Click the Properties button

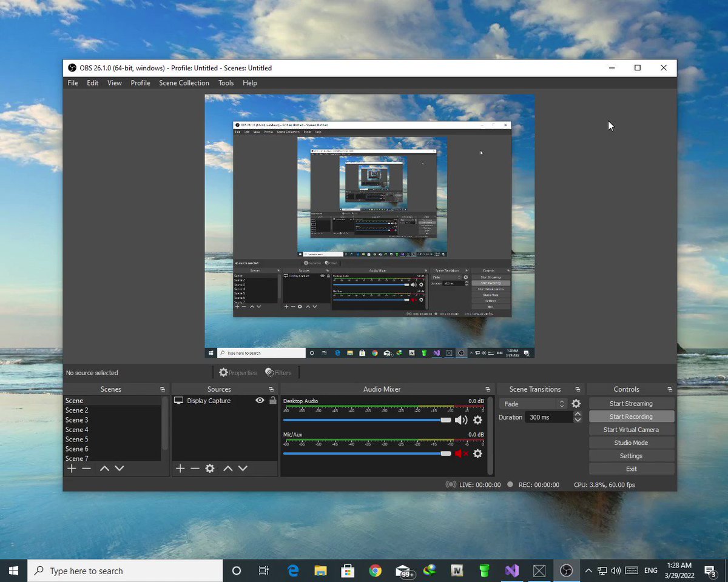coord(238,373)
